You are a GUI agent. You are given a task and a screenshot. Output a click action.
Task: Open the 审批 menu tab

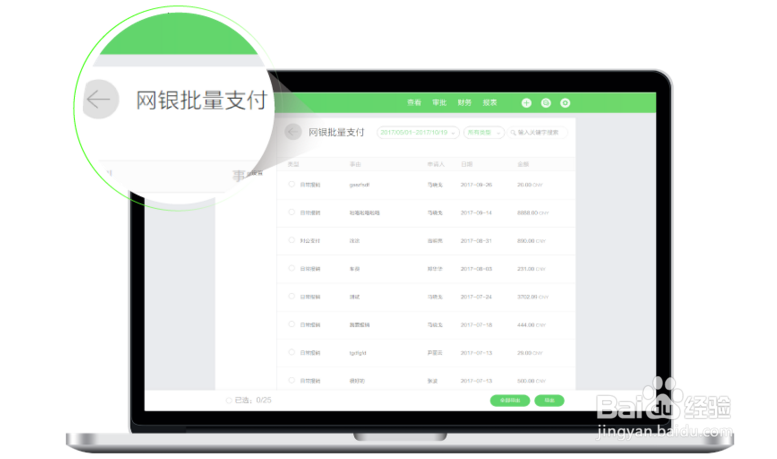pyautogui.click(x=439, y=103)
